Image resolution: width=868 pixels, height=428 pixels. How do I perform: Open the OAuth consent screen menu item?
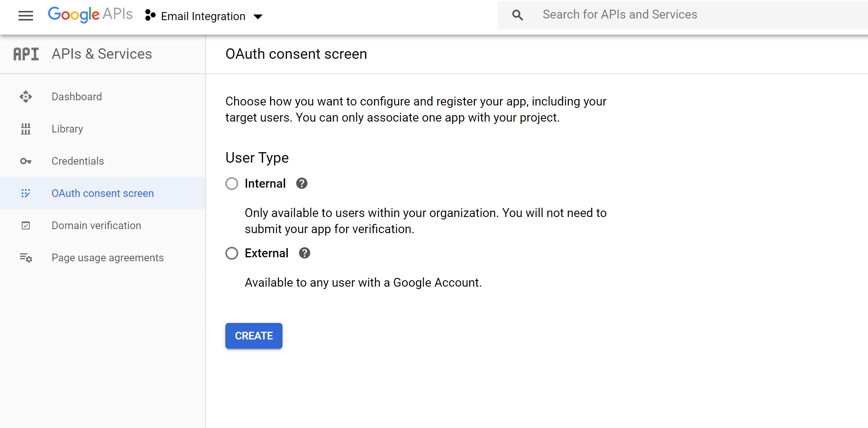click(103, 193)
